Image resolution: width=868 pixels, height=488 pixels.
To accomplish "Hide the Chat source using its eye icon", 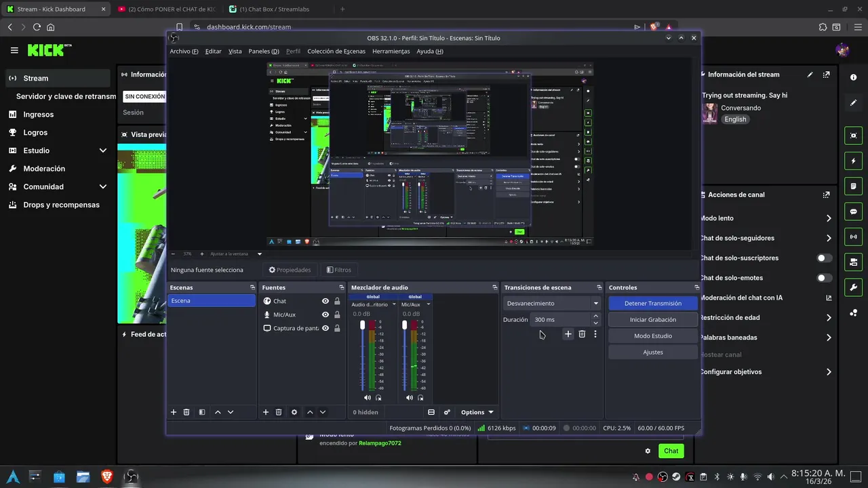I will [x=325, y=301].
